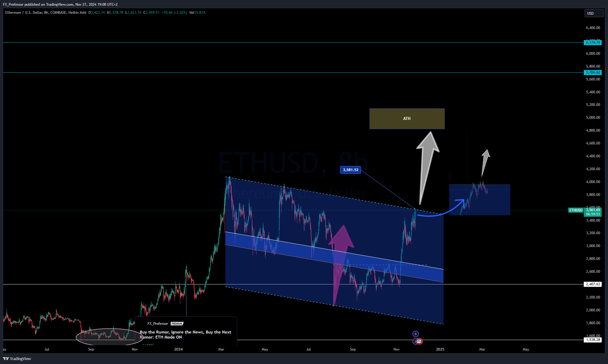Click the high value H3,578.78

click(x=115, y=13)
